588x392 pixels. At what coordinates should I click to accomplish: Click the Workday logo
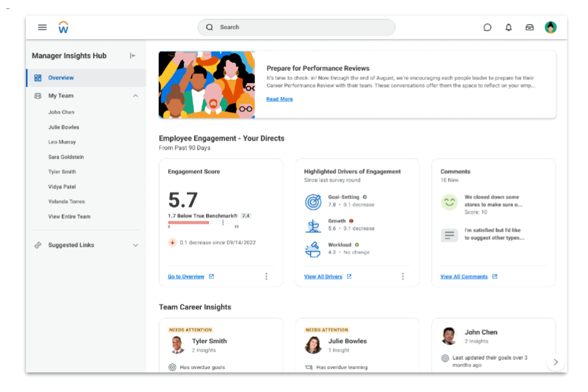[63, 27]
